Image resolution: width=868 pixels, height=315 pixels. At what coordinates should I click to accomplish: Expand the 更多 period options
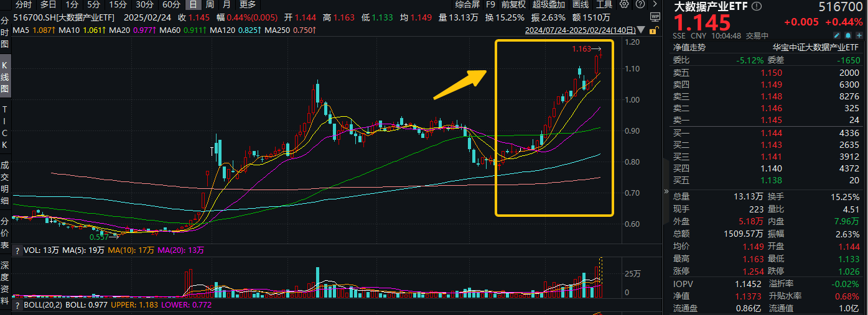[x=247, y=4]
